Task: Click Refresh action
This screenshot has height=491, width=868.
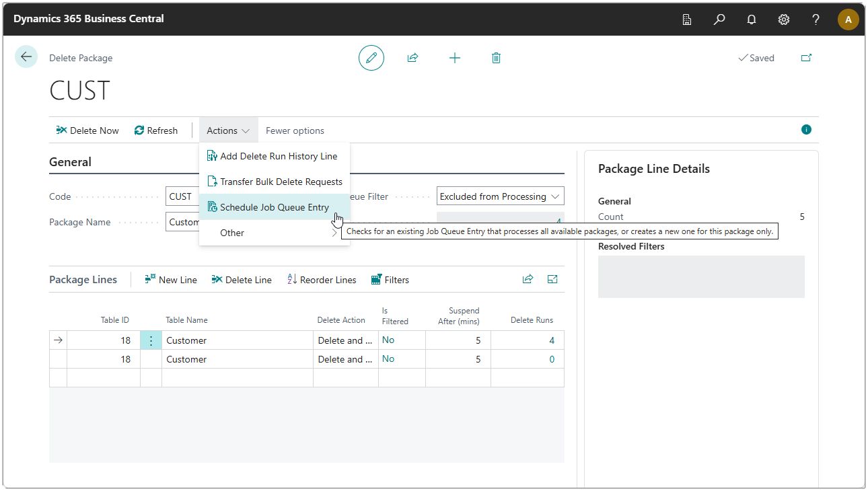Action: [x=156, y=130]
